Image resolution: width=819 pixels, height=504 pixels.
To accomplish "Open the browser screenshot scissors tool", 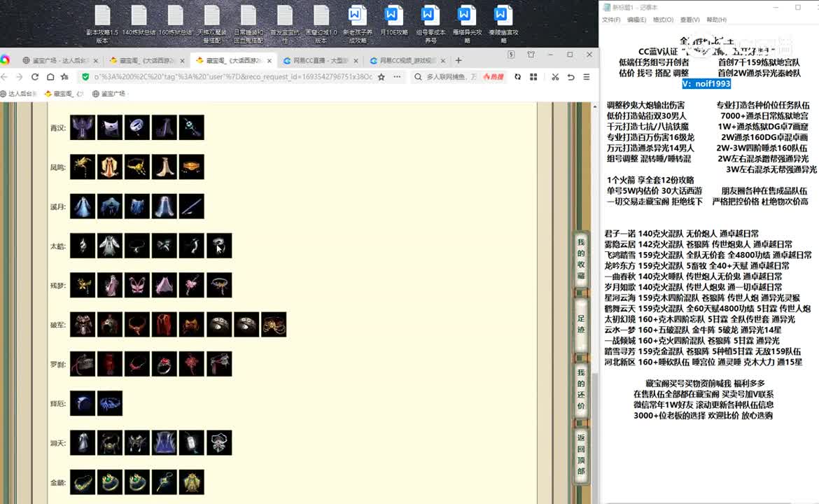I will pos(554,77).
